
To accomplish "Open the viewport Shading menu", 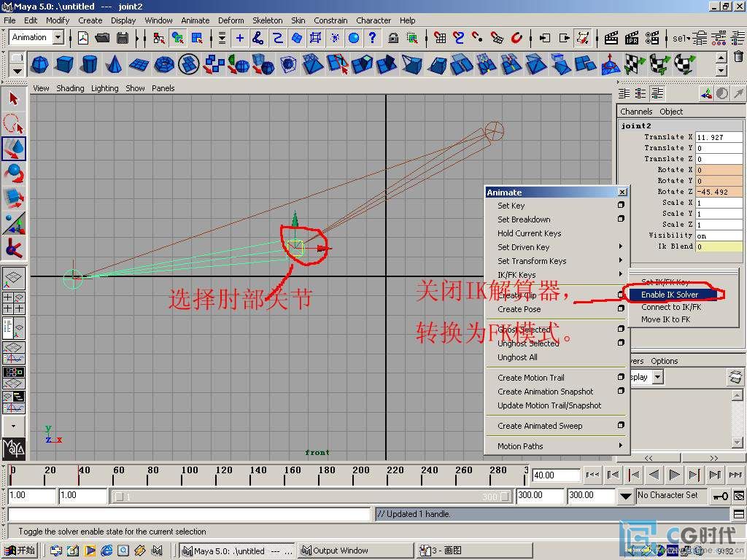I will 70,88.
